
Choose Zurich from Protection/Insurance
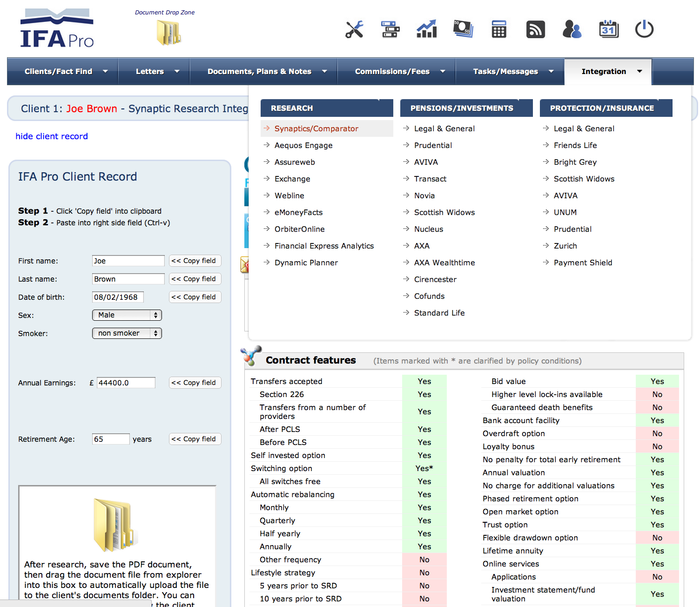coord(565,246)
